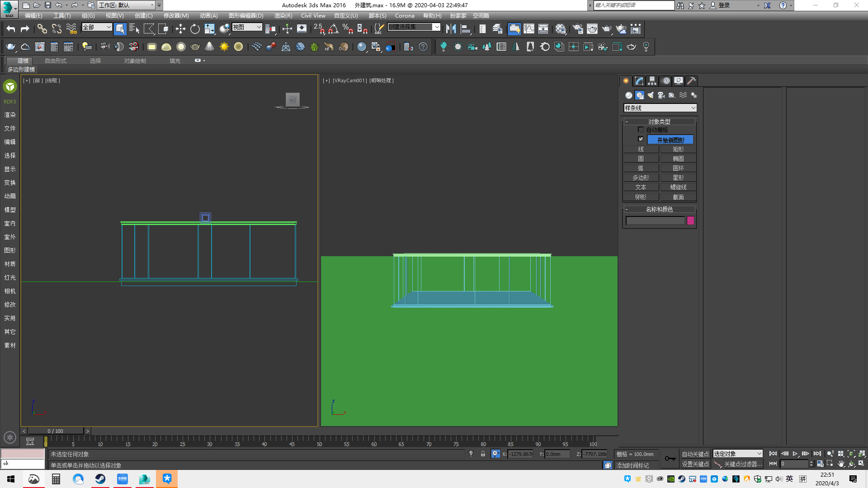
Task: Open the Modify panel tab
Action: (x=639, y=81)
